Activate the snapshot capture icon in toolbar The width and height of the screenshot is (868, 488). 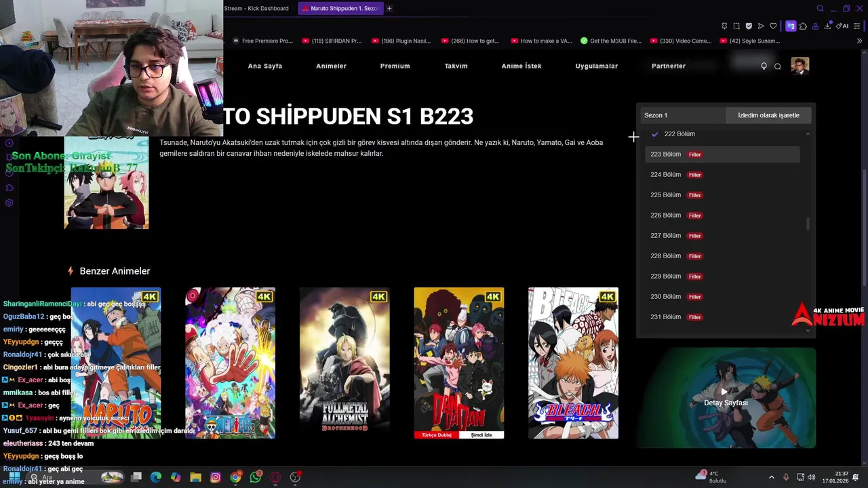pos(736,26)
